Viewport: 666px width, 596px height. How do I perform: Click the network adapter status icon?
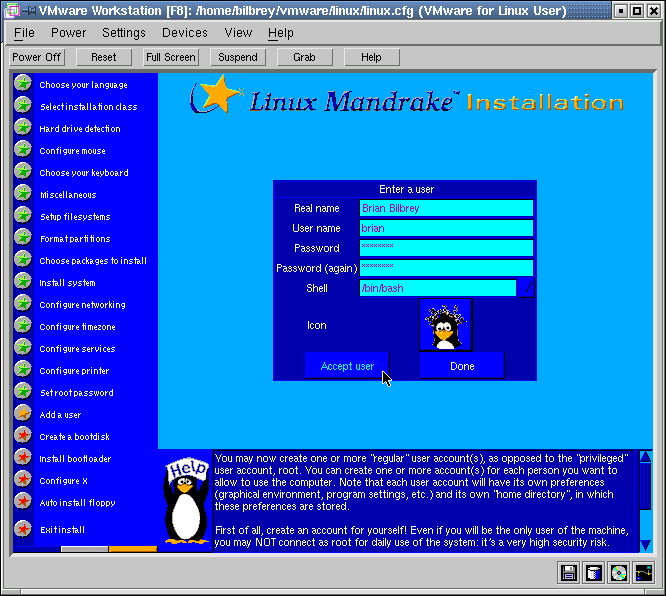tap(644, 573)
